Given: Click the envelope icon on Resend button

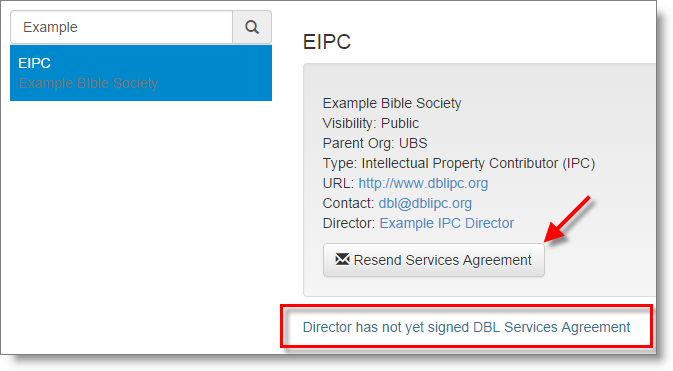Looking at the screenshot, I should tap(342, 259).
